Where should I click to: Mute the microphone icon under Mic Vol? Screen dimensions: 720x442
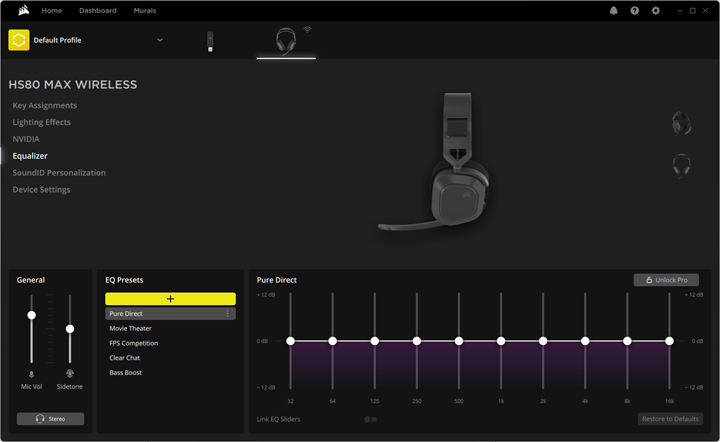pyautogui.click(x=32, y=374)
